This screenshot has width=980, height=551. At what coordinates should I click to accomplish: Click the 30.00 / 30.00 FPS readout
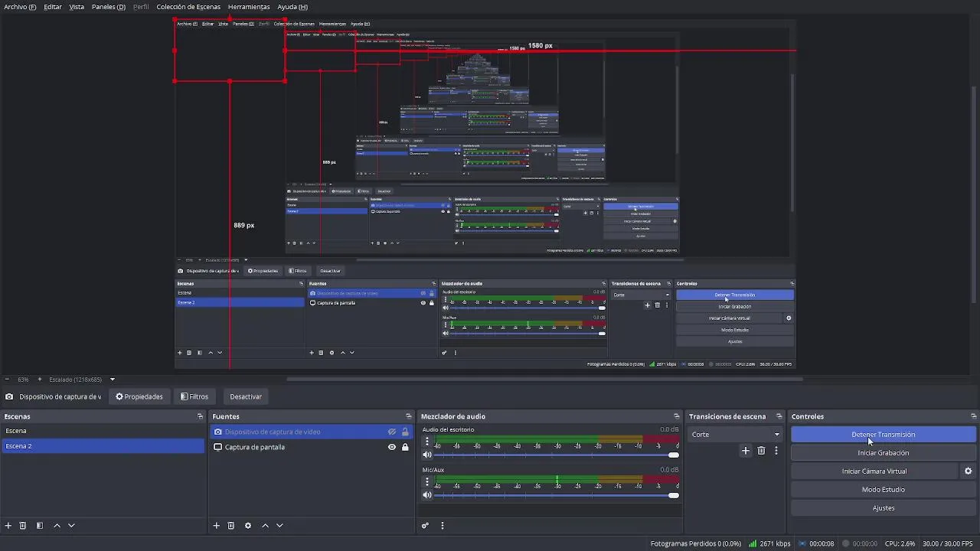[x=949, y=544]
